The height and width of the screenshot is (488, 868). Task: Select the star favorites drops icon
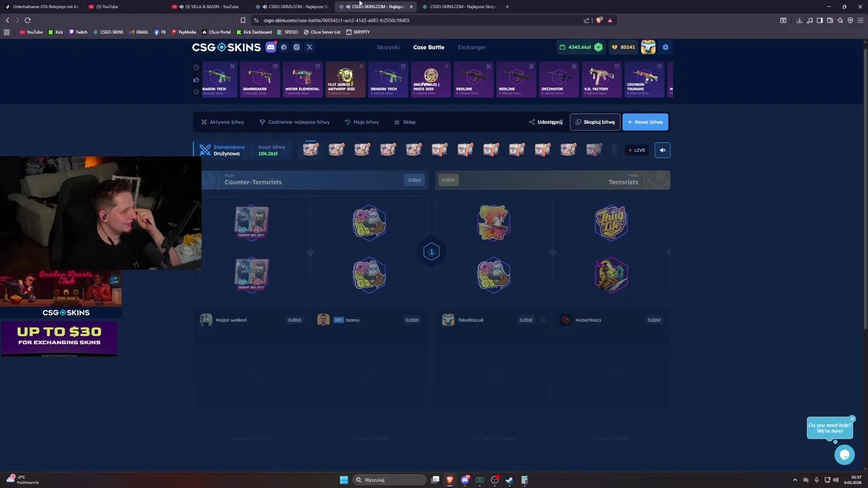tap(197, 91)
